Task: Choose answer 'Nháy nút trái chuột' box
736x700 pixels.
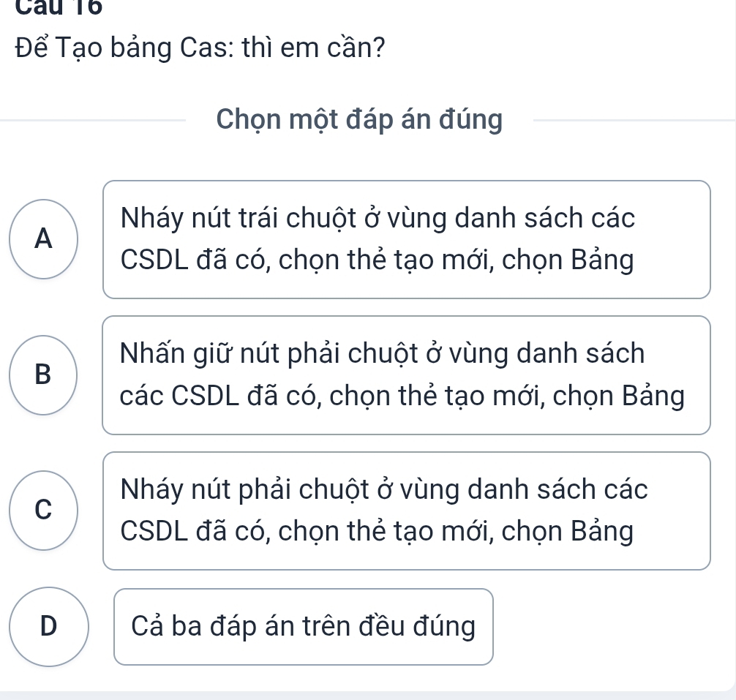Action: tap(406, 239)
